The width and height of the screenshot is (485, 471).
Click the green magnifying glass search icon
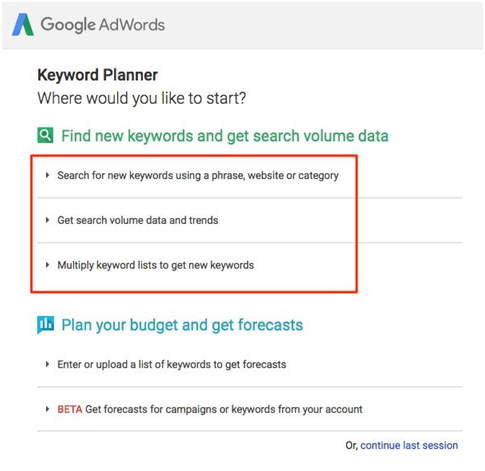[45, 136]
